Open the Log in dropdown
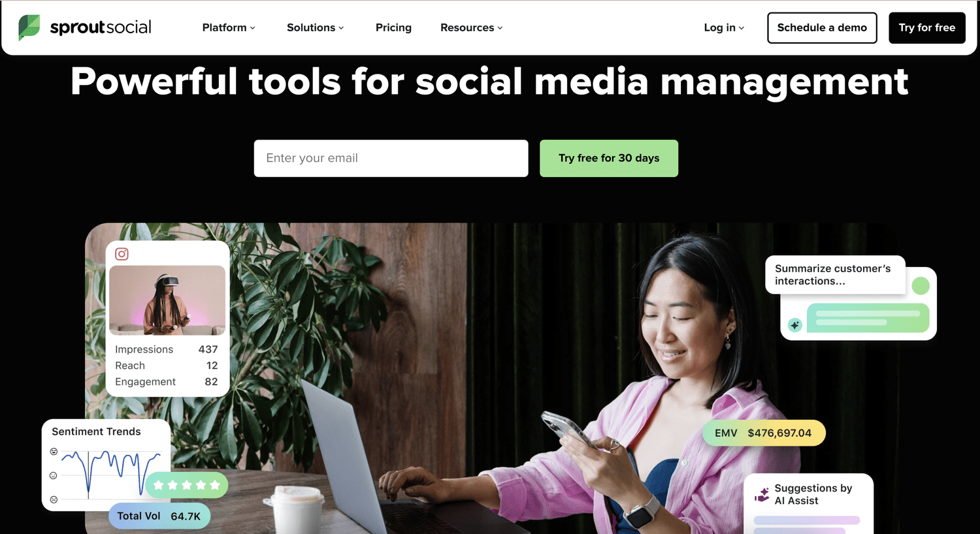This screenshot has width=980, height=534. [x=724, y=27]
